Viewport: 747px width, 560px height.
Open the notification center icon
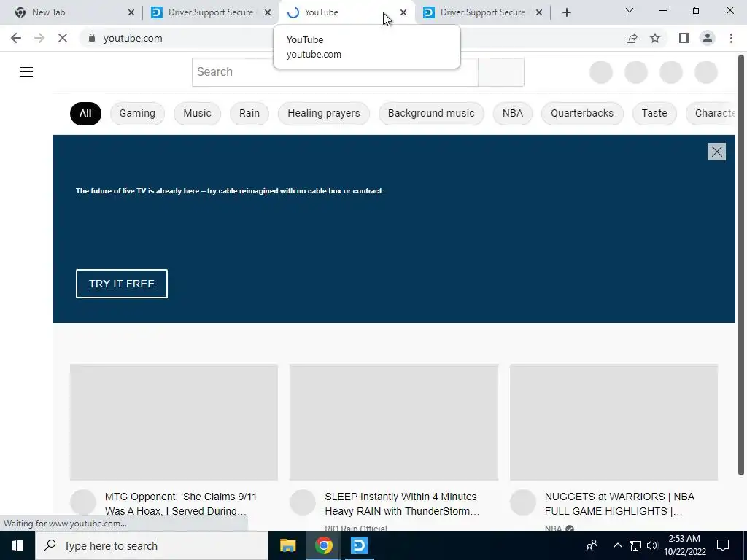[723, 545]
